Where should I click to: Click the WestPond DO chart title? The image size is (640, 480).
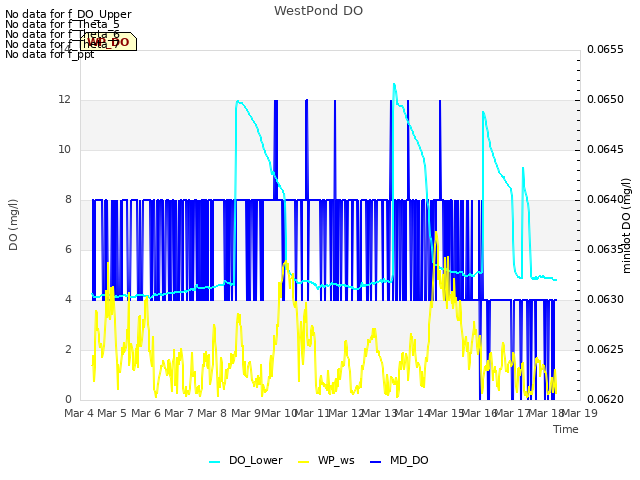[x=318, y=11]
